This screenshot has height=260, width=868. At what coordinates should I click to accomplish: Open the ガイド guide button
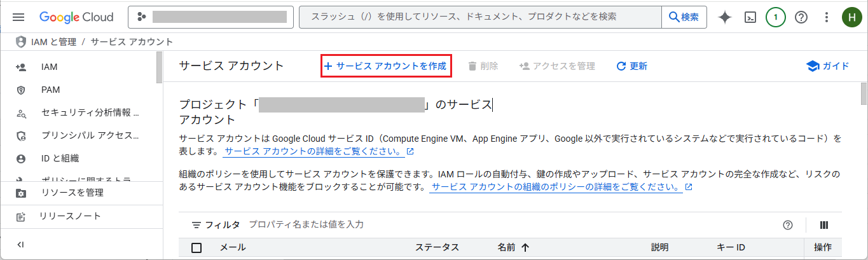pos(827,66)
